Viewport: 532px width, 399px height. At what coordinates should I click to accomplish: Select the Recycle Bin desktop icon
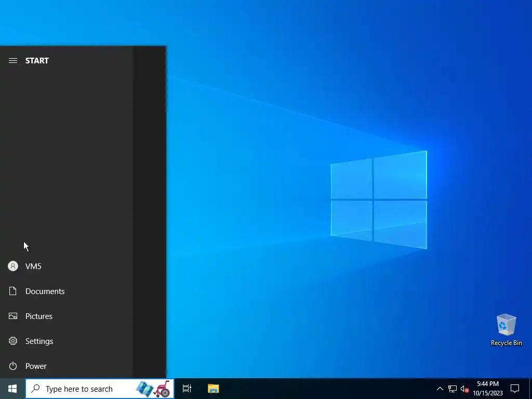[506, 330]
